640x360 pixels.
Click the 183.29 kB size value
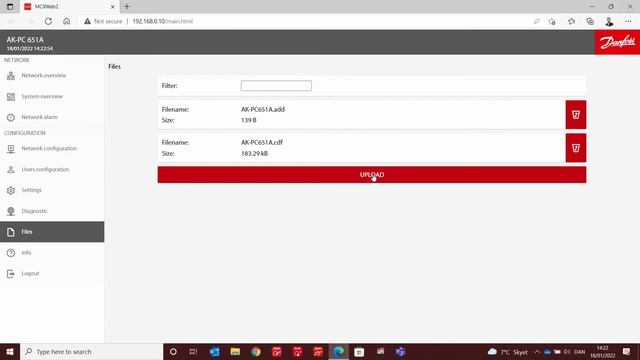[254, 153]
